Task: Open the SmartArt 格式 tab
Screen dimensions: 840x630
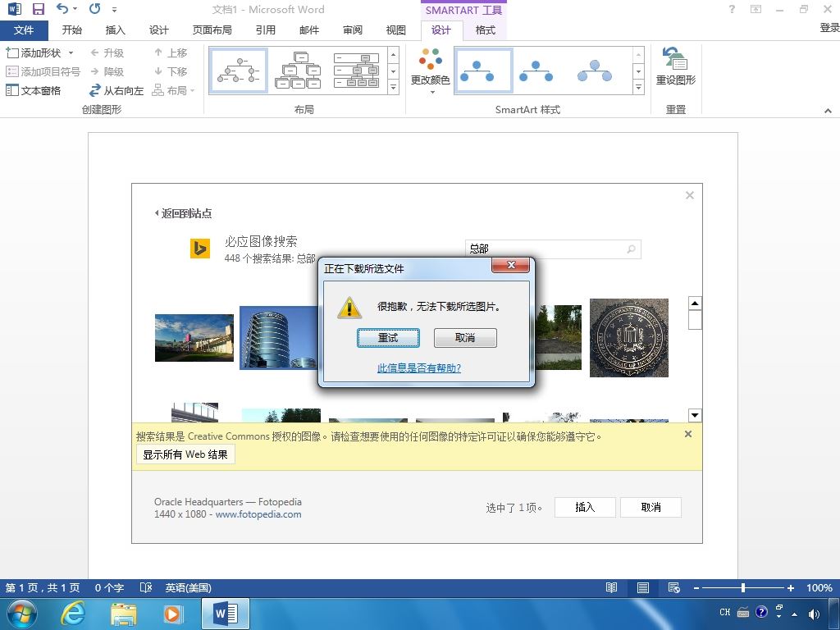Action: point(486,30)
